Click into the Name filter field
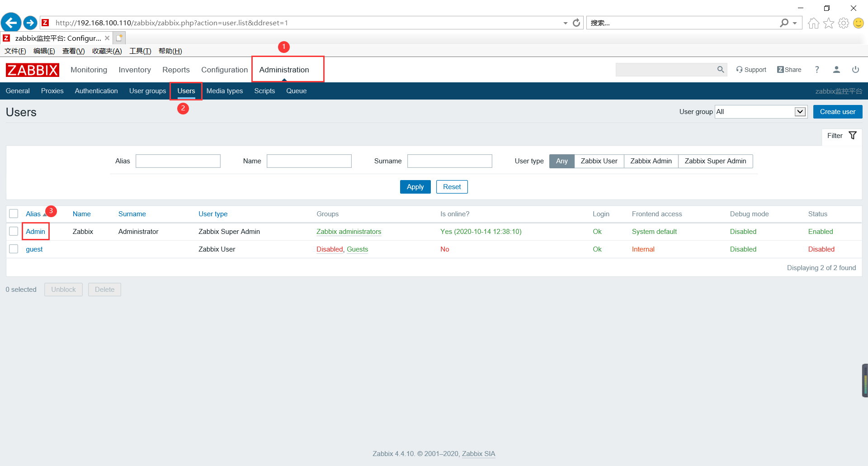Screen dimensions: 868x466 click(x=309, y=161)
